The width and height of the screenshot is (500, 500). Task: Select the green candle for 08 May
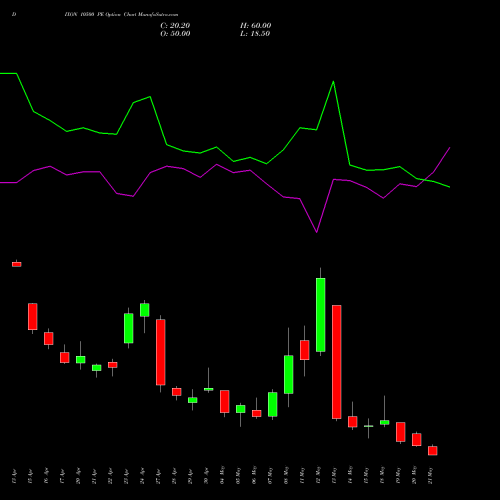289,374
